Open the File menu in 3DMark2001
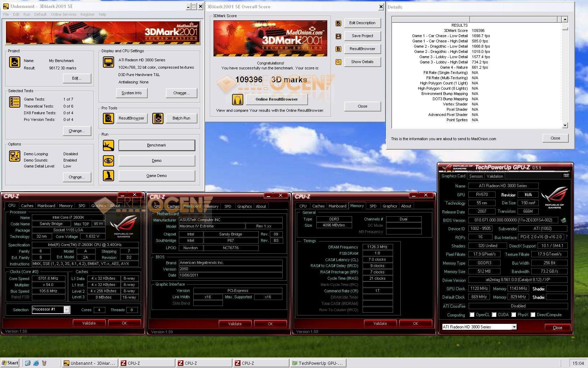The height and width of the screenshot is (368, 588). [x=6, y=14]
